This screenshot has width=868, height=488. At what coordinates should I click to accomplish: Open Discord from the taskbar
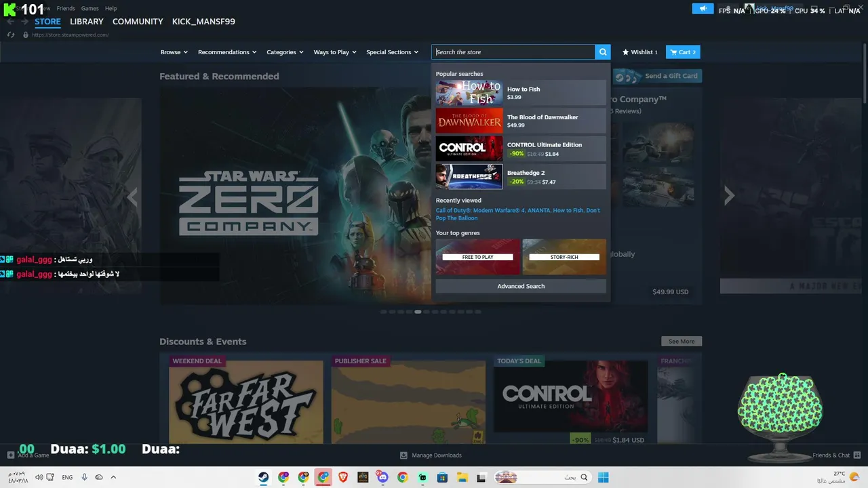(382, 477)
